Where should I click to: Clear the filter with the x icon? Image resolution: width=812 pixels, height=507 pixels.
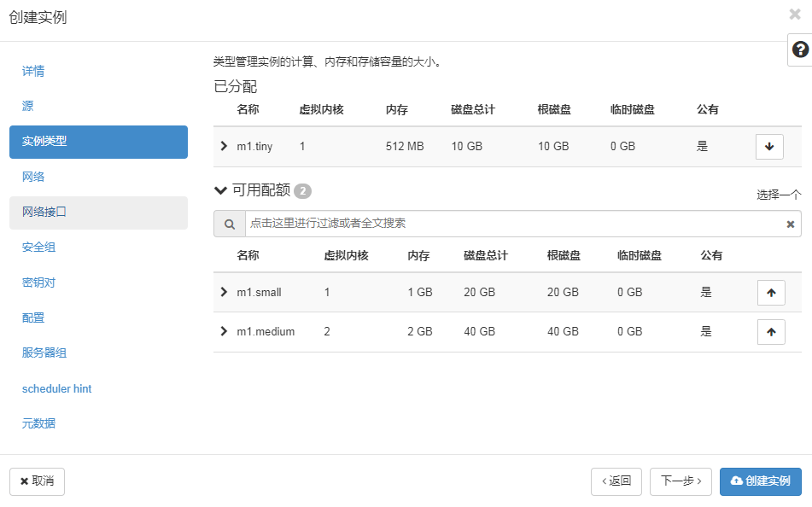click(791, 224)
